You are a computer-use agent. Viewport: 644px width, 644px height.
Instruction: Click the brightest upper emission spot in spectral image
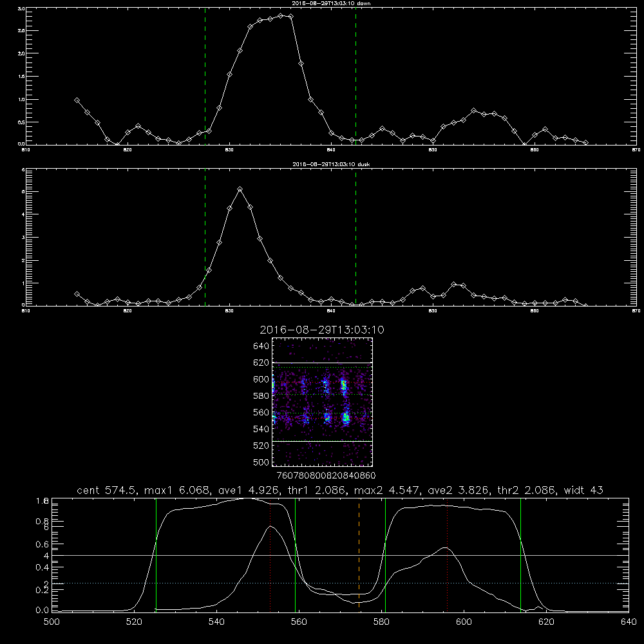tap(344, 386)
